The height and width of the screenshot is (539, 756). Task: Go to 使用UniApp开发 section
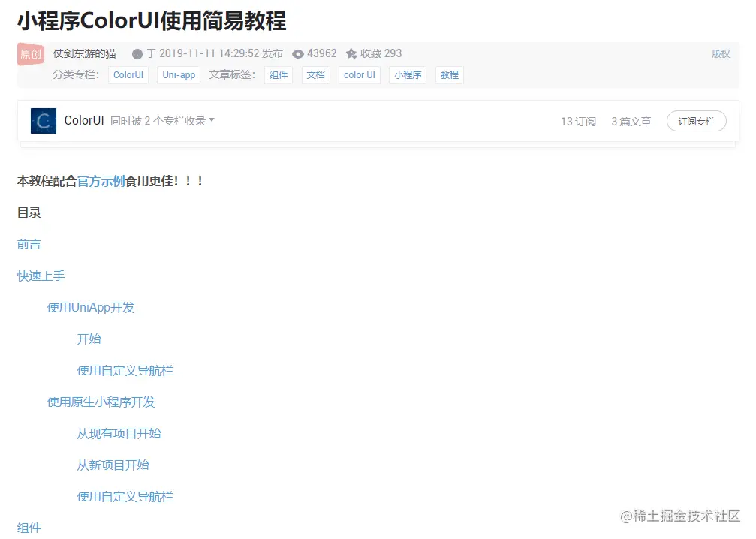[91, 308]
